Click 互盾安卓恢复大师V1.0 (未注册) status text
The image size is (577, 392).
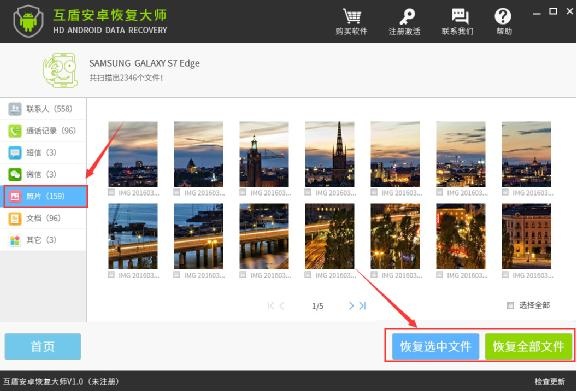coord(61,382)
